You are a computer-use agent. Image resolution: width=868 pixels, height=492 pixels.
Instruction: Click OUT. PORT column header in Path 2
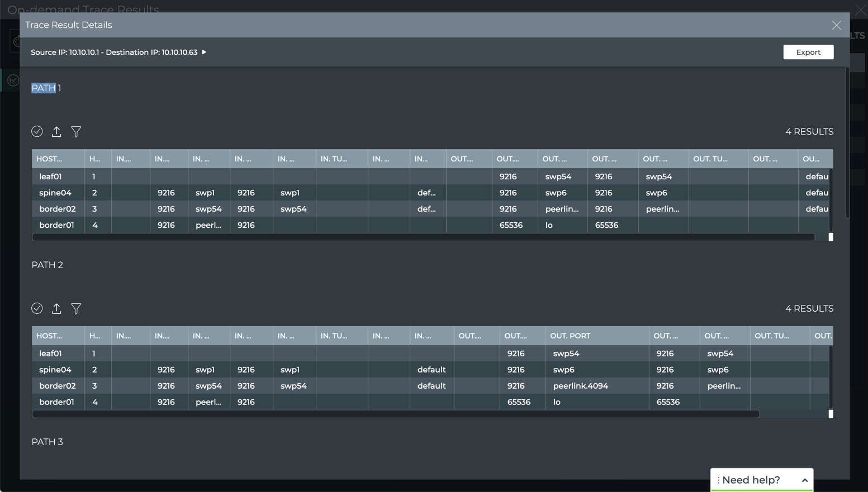570,336
